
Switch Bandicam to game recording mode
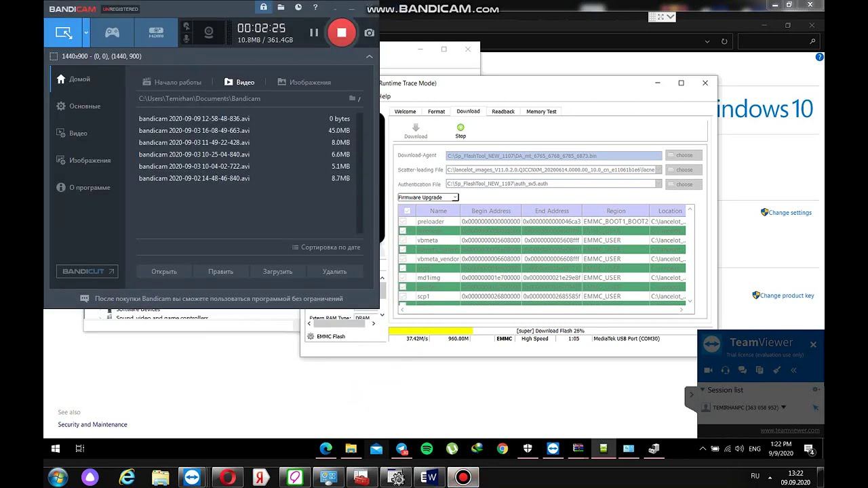pos(112,32)
